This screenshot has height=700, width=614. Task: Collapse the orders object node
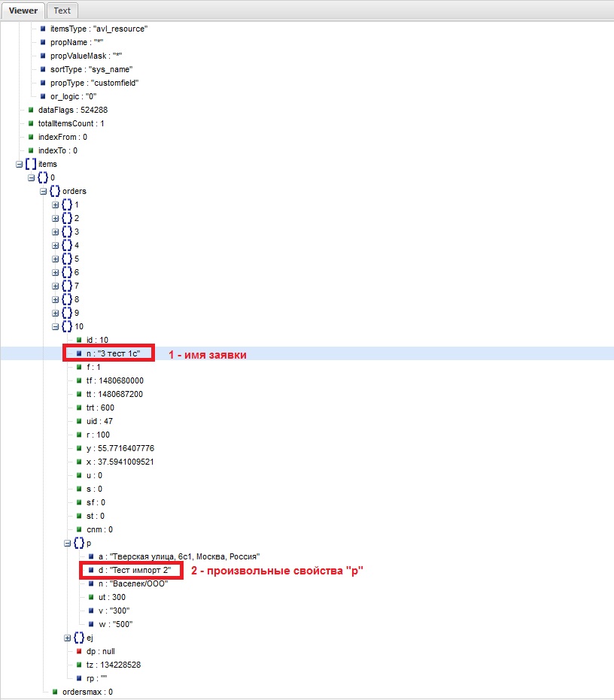pos(43,191)
